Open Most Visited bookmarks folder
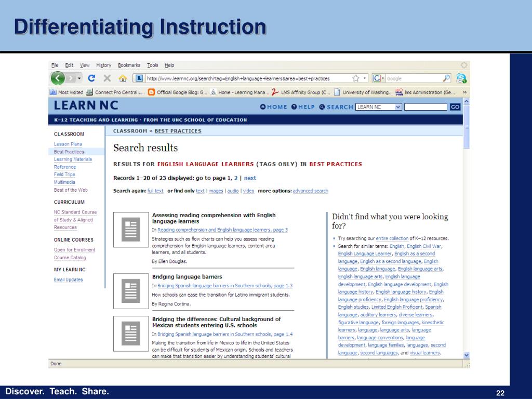The width and height of the screenshot is (532, 399). tap(66, 92)
